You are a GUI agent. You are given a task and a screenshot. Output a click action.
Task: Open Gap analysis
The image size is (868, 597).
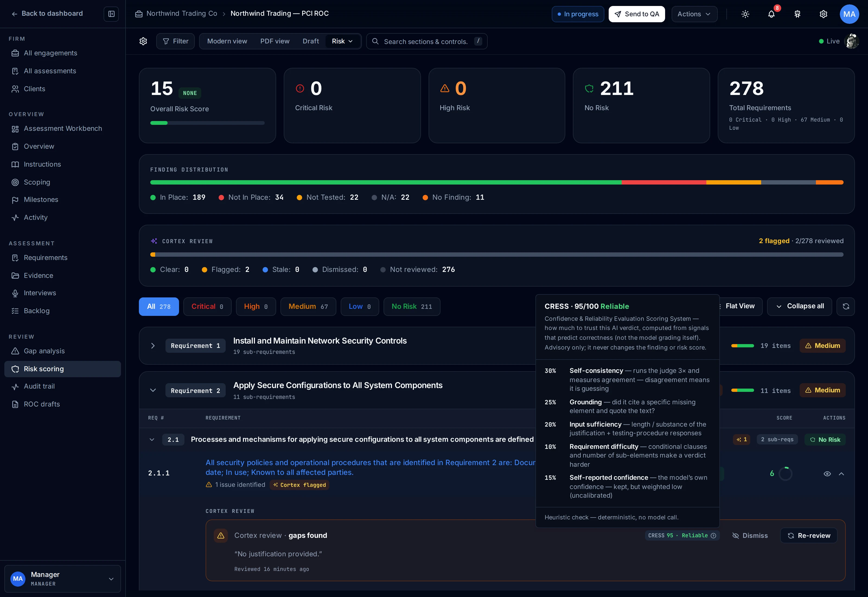[x=62, y=351]
